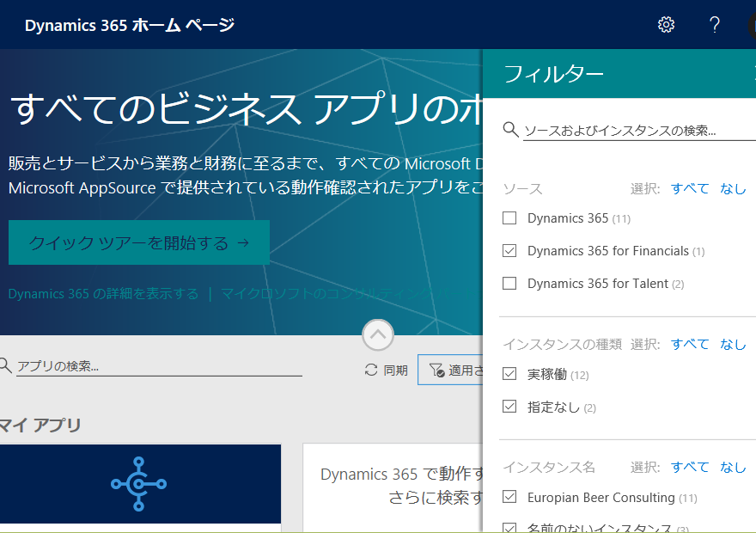The image size is (756, 533).
Task: Uncheck the 実稼働 instance type checkbox
Action: tap(509, 374)
